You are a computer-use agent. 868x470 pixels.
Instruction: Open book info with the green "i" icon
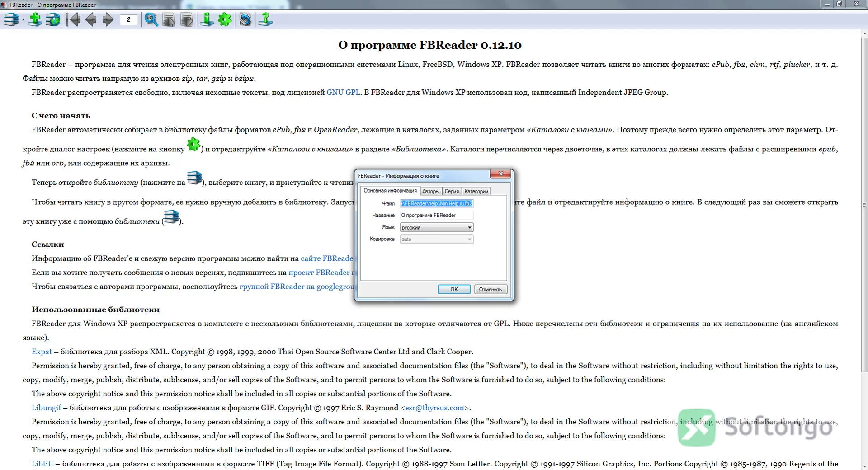207,20
